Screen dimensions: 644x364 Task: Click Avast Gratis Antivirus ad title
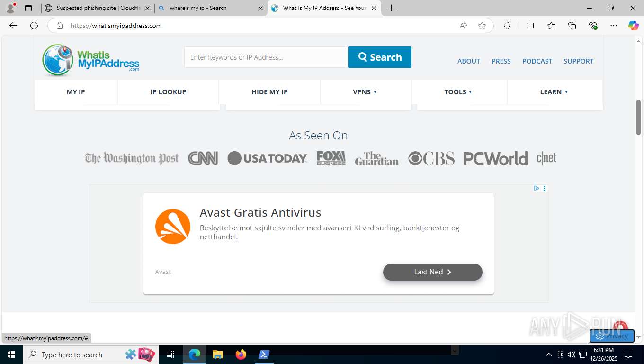260,212
